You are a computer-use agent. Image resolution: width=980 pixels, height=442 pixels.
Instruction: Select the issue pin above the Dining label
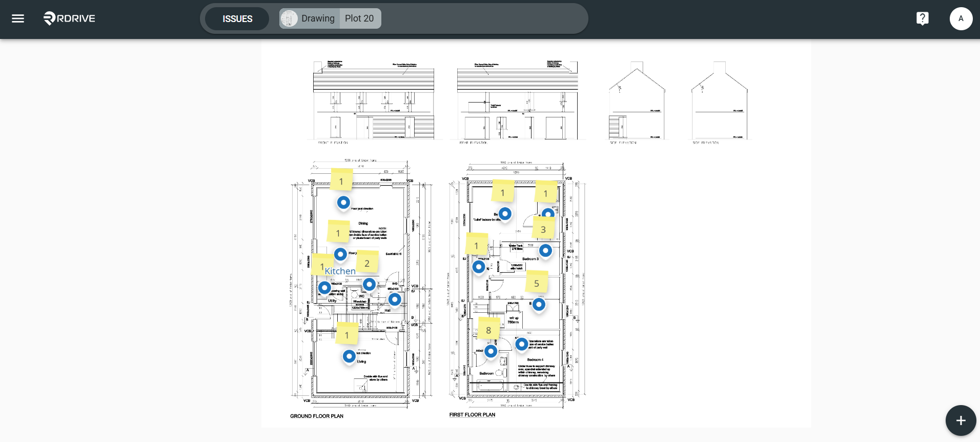click(x=343, y=203)
